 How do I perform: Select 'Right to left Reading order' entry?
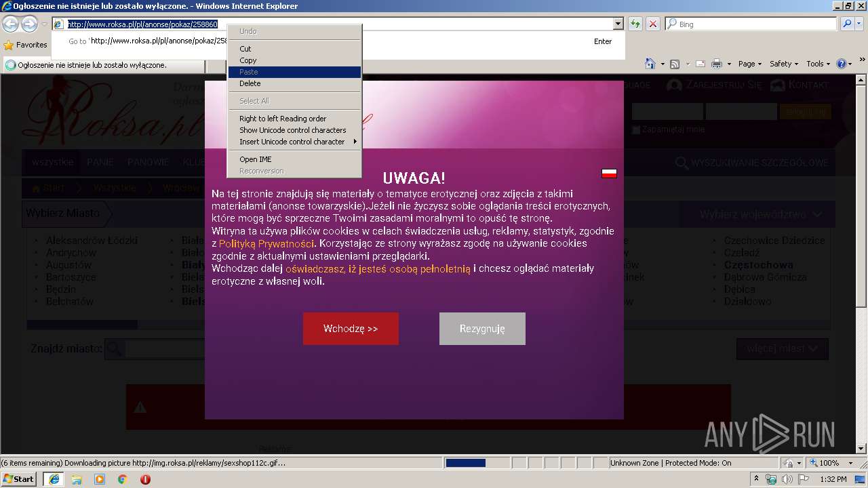294,119
